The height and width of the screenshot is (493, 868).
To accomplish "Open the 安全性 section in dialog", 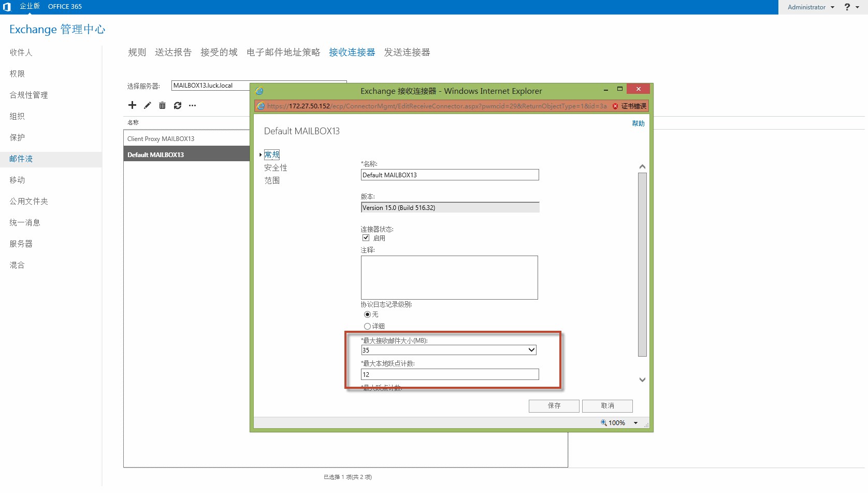I will 276,167.
